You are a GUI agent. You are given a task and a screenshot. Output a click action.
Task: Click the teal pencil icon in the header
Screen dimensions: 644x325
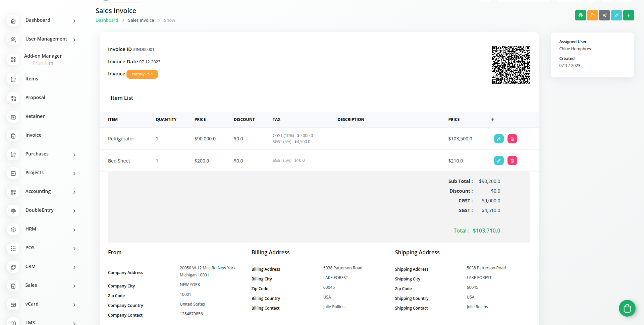(x=616, y=15)
